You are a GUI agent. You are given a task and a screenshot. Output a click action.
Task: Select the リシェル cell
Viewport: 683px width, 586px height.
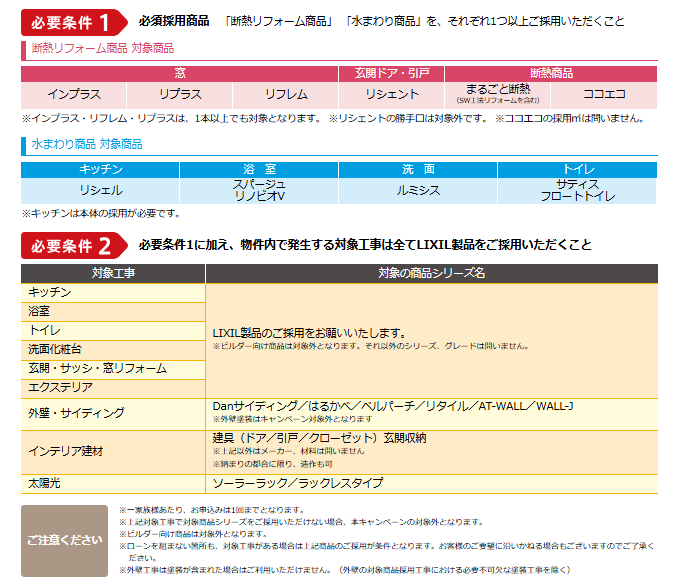coord(100,191)
